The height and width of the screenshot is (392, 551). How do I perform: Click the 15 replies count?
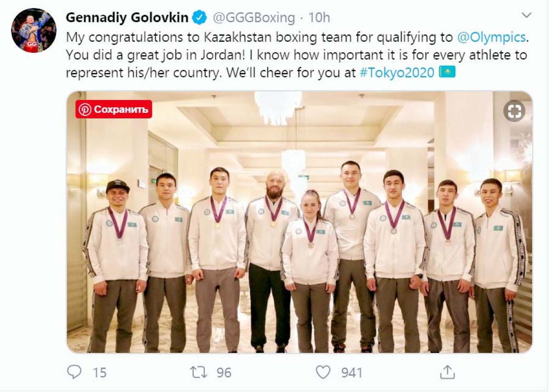click(x=99, y=372)
